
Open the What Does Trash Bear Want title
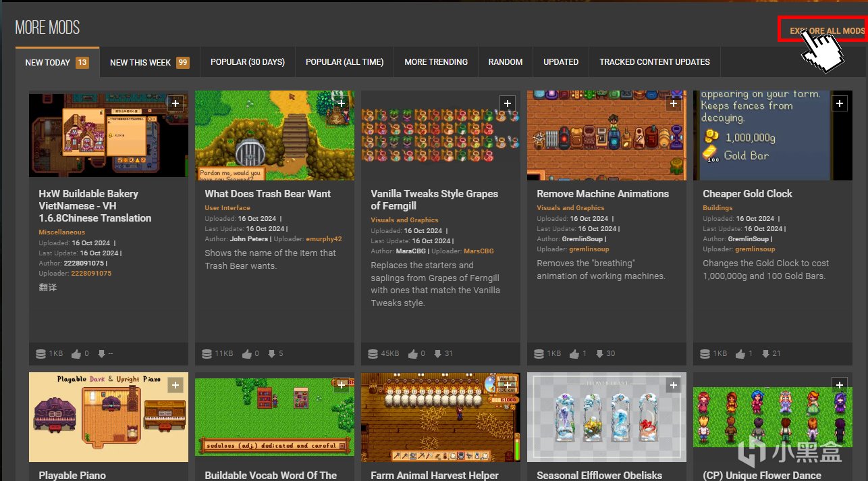point(268,194)
